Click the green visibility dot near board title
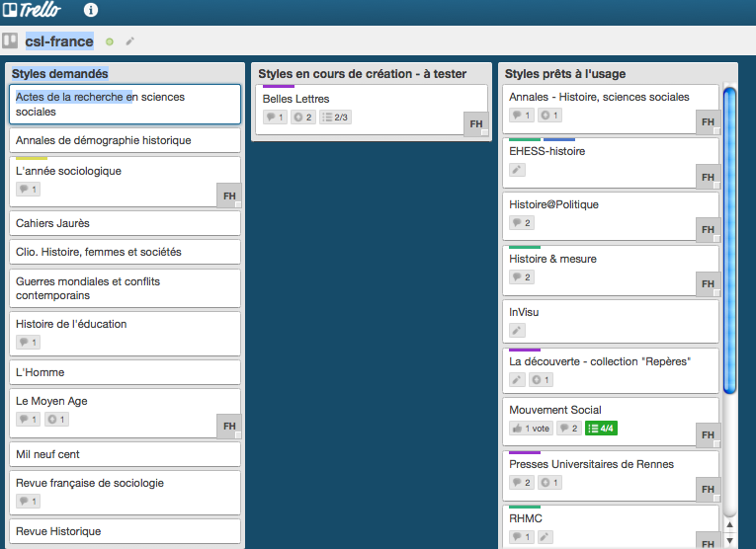Screen dimensions: 756x549 (x=110, y=41)
